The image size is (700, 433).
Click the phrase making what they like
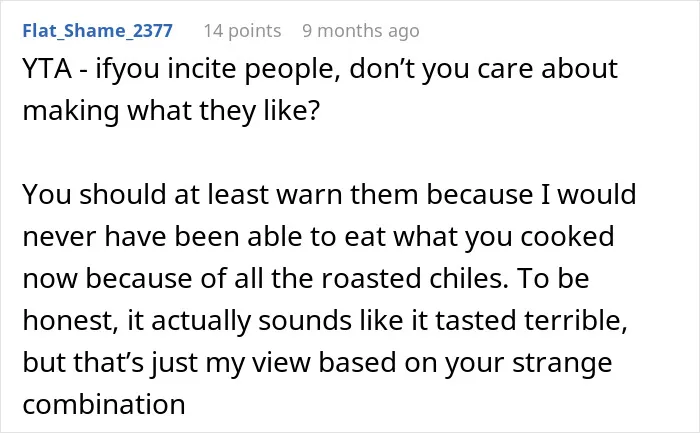[x=171, y=111]
